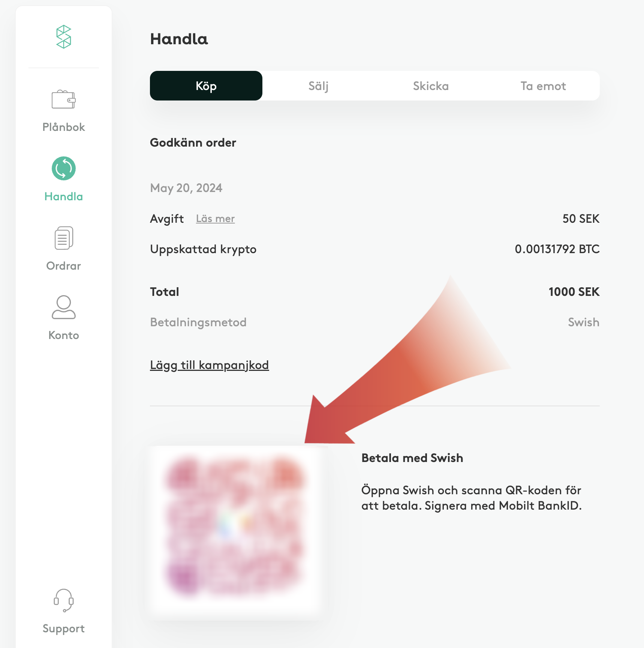Viewport: 644px width, 648px height.
Task: Open the Ta emot tab
Action: click(543, 86)
